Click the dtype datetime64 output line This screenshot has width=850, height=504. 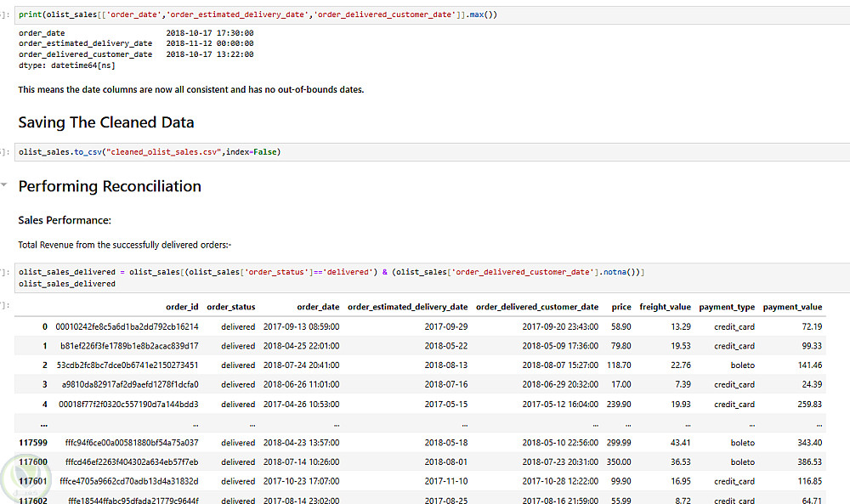tap(66, 65)
